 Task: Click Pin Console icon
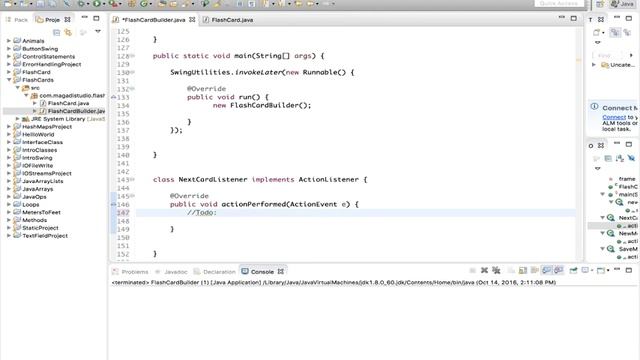pos(573,270)
